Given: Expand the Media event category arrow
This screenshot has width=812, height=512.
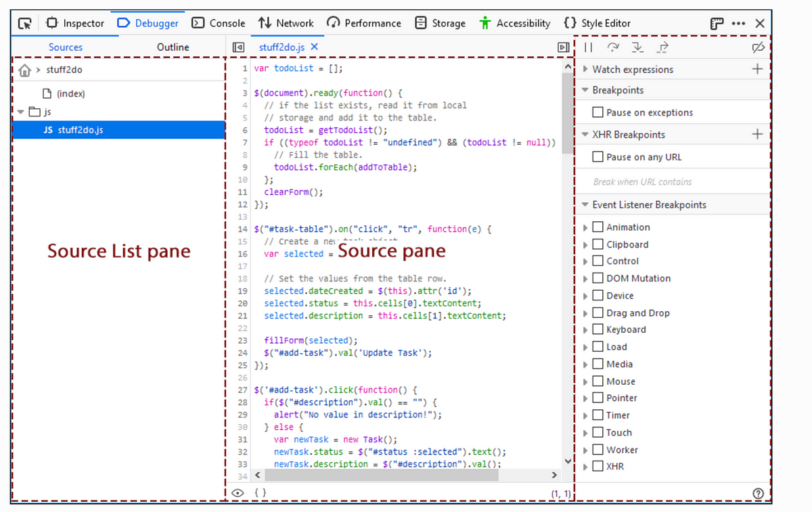Looking at the screenshot, I should [x=585, y=364].
